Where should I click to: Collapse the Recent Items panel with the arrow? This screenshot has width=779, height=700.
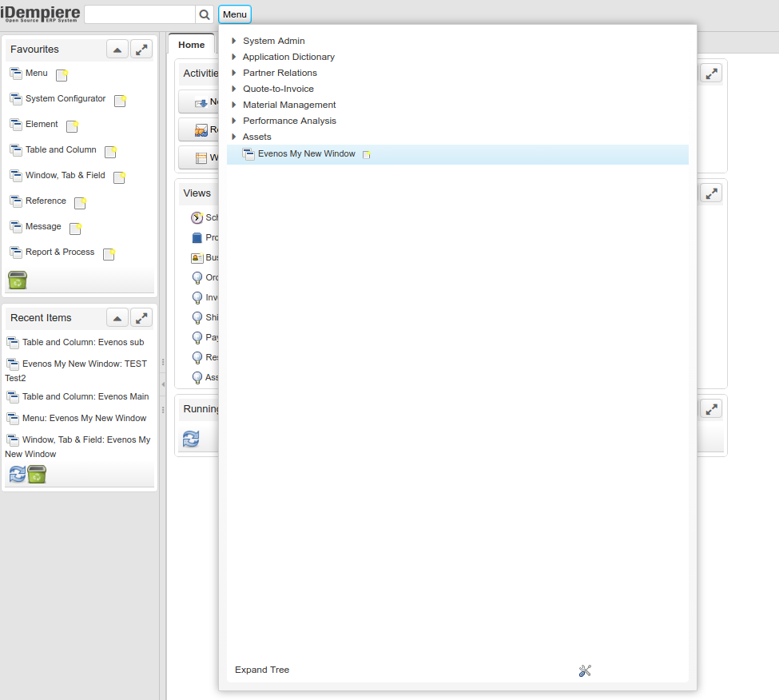pyautogui.click(x=117, y=318)
